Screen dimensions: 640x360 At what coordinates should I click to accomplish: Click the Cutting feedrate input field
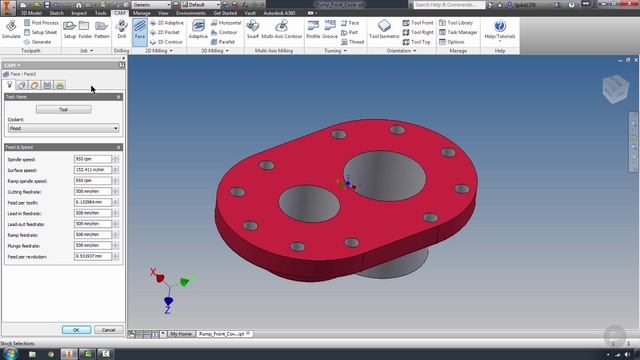[93, 191]
